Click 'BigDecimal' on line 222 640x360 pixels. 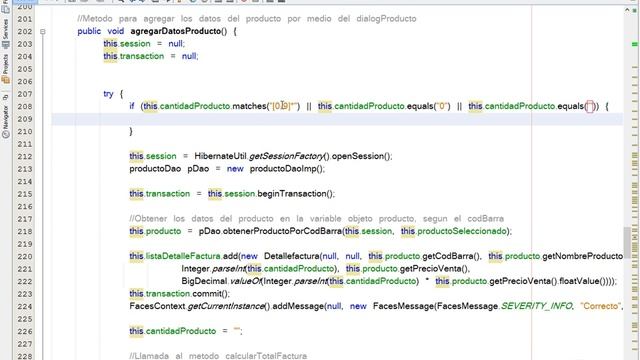click(204, 281)
